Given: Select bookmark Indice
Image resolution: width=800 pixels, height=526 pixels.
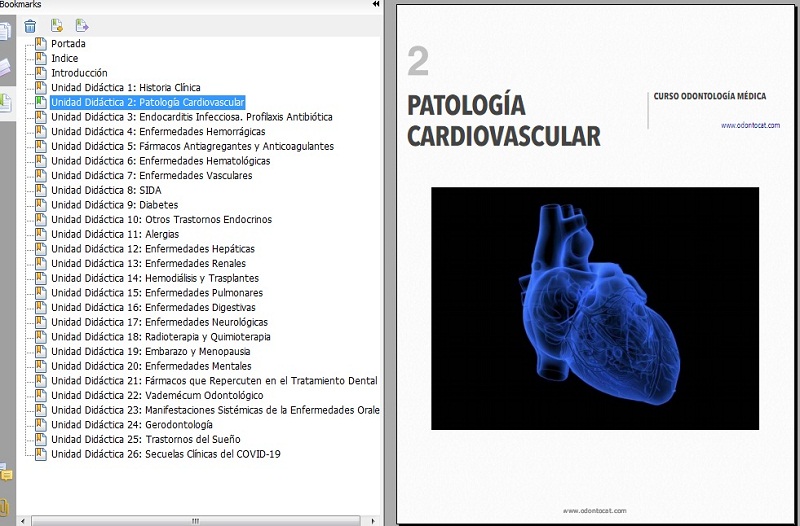Looking at the screenshot, I should (x=64, y=59).
